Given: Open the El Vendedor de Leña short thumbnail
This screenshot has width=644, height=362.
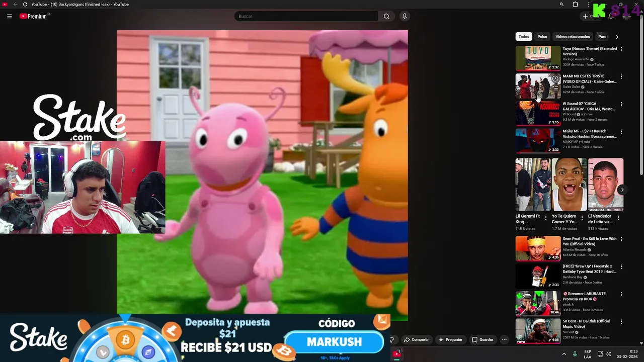Looking at the screenshot, I should pyautogui.click(x=606, y=185).
